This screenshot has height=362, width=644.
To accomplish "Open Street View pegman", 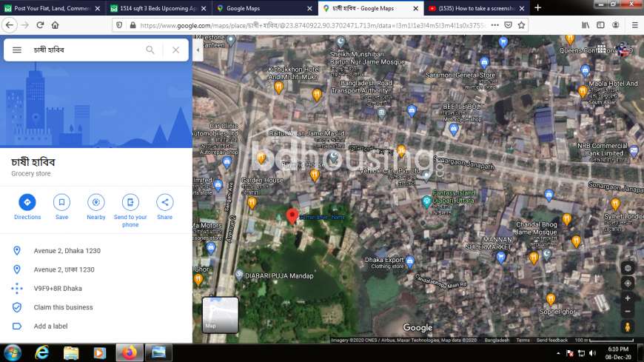I will pos(628,326).
